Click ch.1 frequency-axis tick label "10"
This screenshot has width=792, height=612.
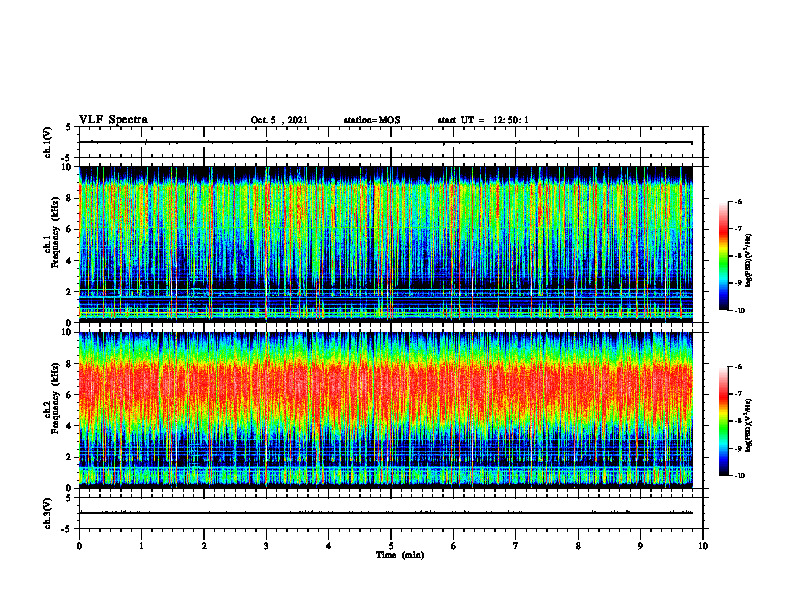pyautogui.click(x=67, y=167)
